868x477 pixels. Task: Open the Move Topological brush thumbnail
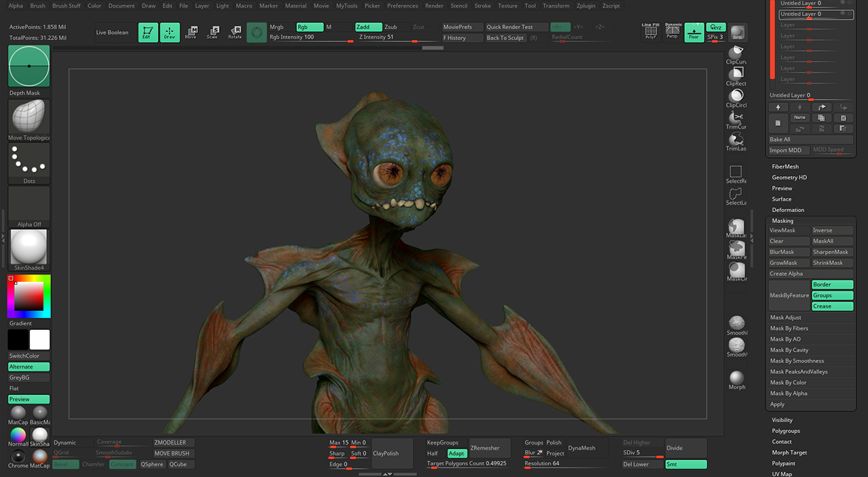click(29, 117)
